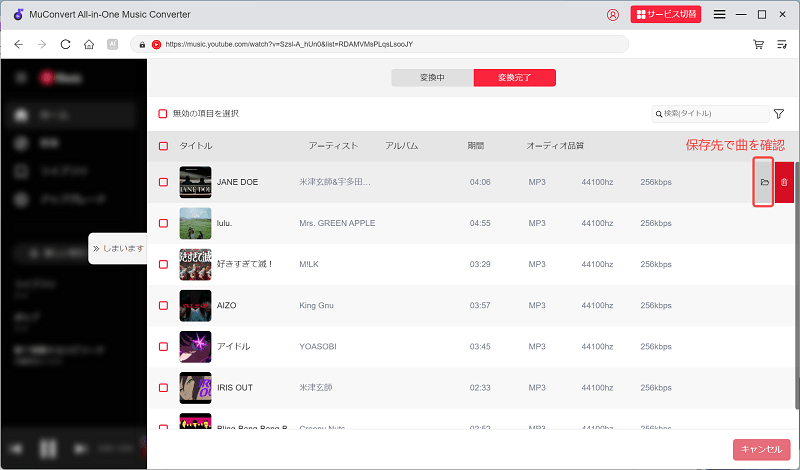Check the IRIS OUT row checkbox
The width and height of the screenshot is (800, 470).
pos(163,388)
